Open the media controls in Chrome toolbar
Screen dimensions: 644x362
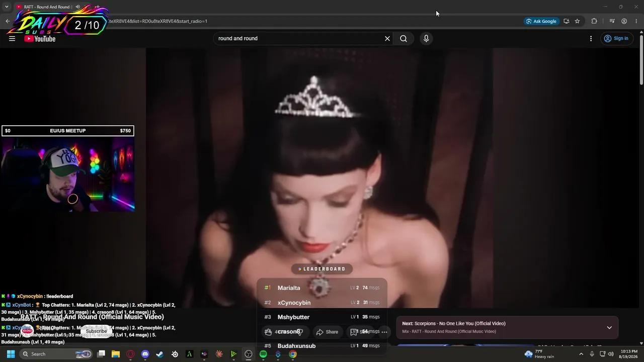[x=612, y=21]
